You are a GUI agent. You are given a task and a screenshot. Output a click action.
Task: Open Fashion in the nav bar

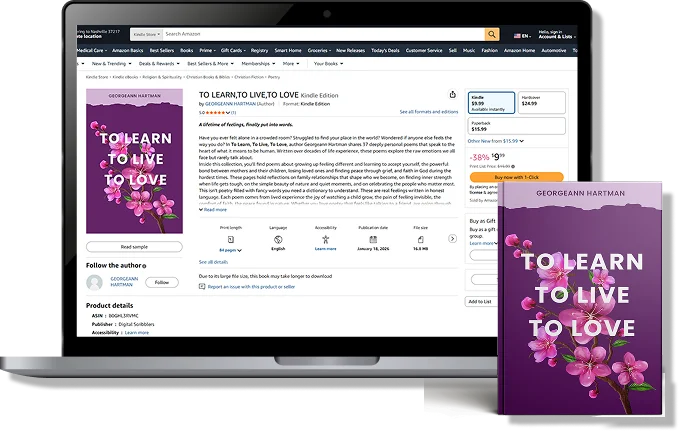coord(490,51)
